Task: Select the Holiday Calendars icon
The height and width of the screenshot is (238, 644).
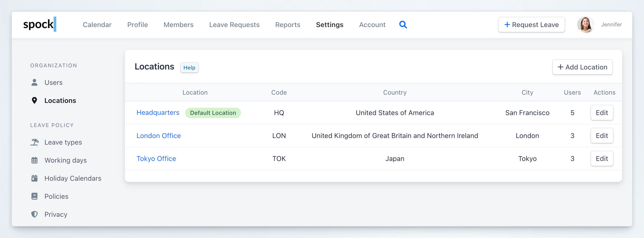Action: pos(35,178)
